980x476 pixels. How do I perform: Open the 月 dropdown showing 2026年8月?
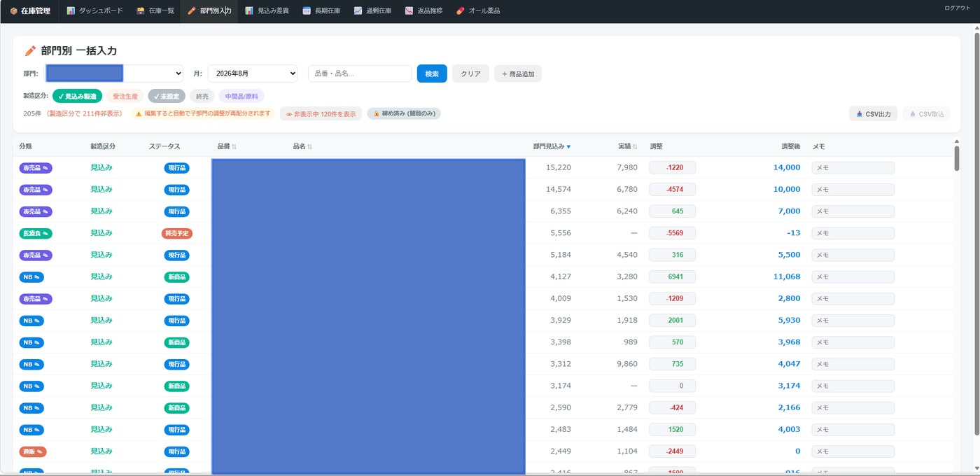(253, 73)
